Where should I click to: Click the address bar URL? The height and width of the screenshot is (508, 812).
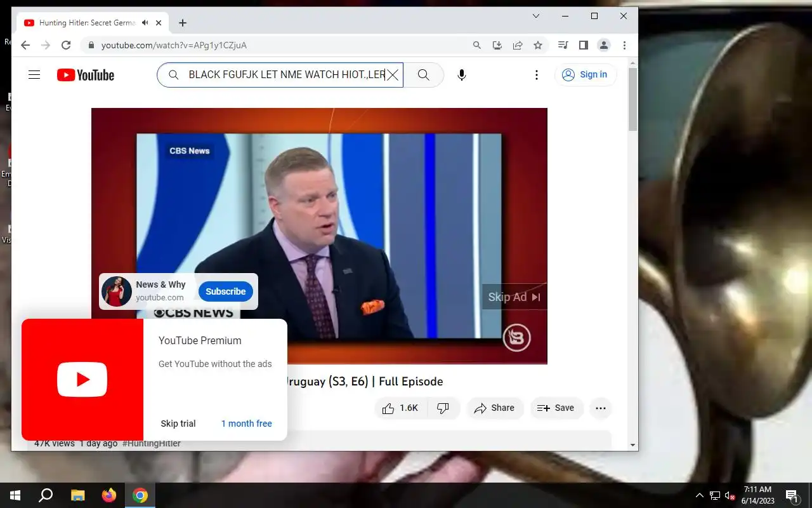click(x=174, y=45)
